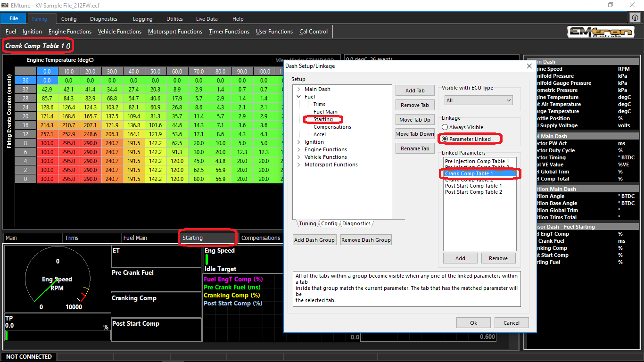
Task: Click the info icon in top-right corner
Action: [x=635, y=18]
